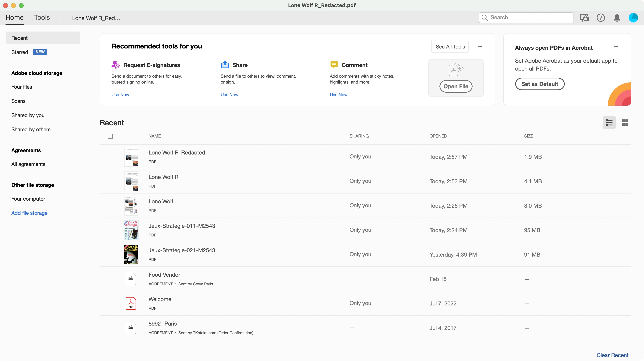Switch to the Home tab

[x=15, y=18]
